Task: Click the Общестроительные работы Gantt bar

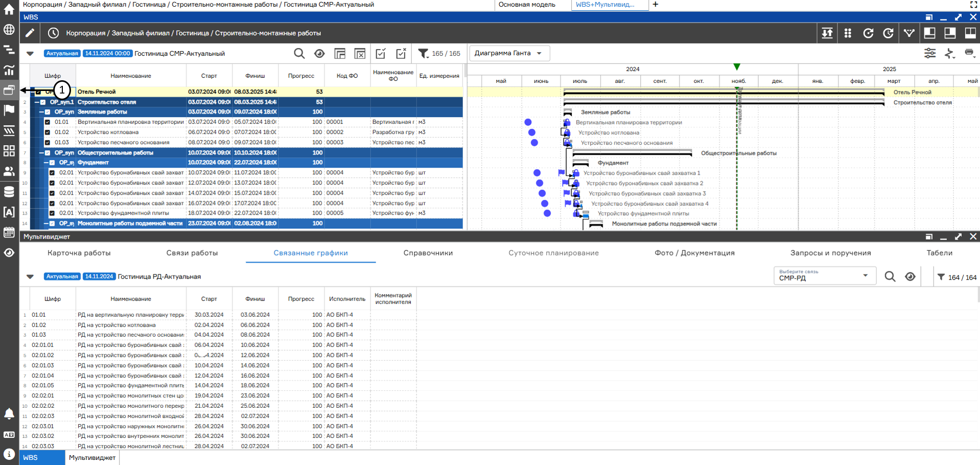Action: [632, 152]
